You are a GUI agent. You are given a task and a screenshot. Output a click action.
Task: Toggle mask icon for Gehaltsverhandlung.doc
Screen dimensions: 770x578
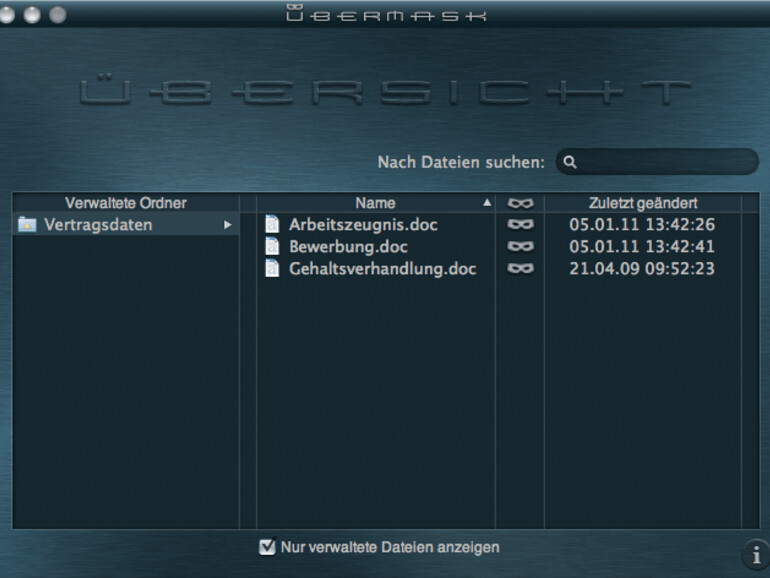521,269
